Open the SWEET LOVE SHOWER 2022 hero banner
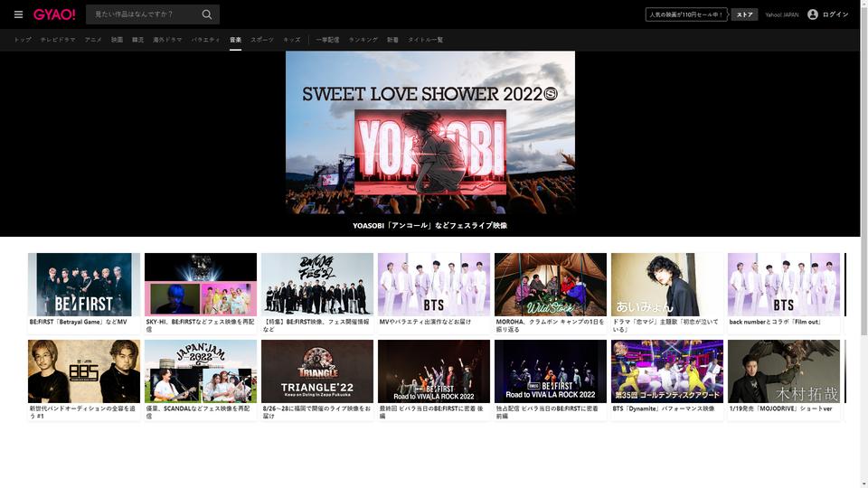 pyautogui.click(x=430, y=133)
